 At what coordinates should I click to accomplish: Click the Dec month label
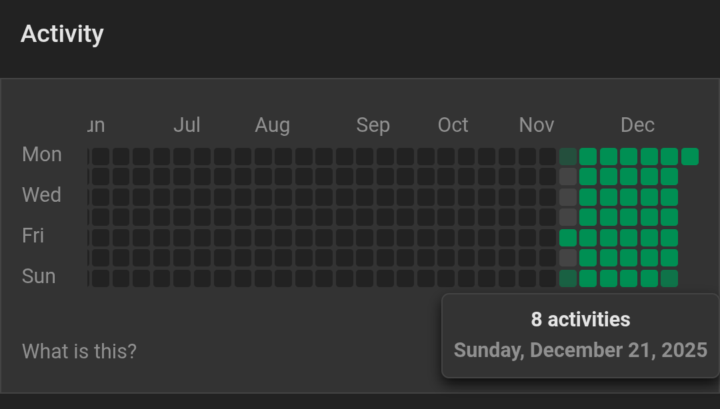638,125
